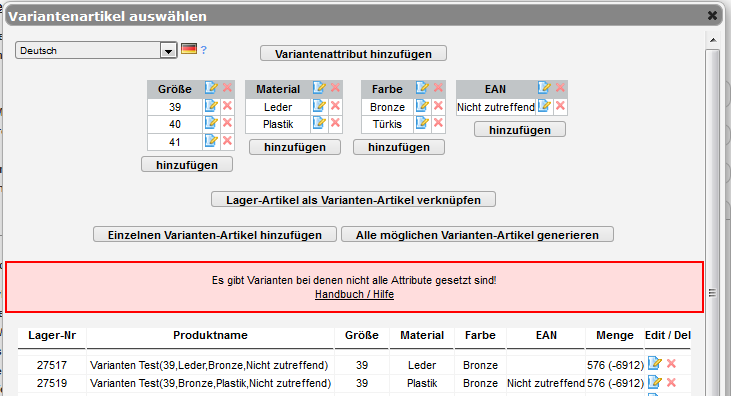Delete size value 41
This screenshot has width=731, height=396.
pos(227,141)
